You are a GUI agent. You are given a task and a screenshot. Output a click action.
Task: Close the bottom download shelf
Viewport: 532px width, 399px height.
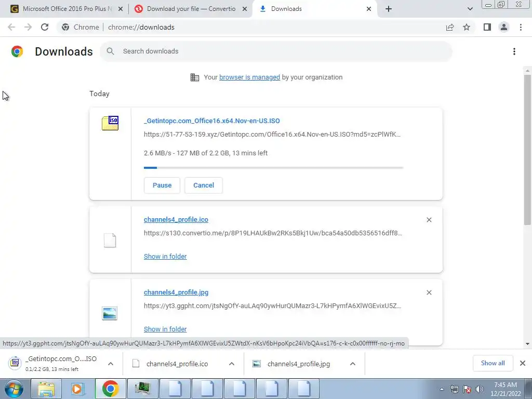(523, 363)
